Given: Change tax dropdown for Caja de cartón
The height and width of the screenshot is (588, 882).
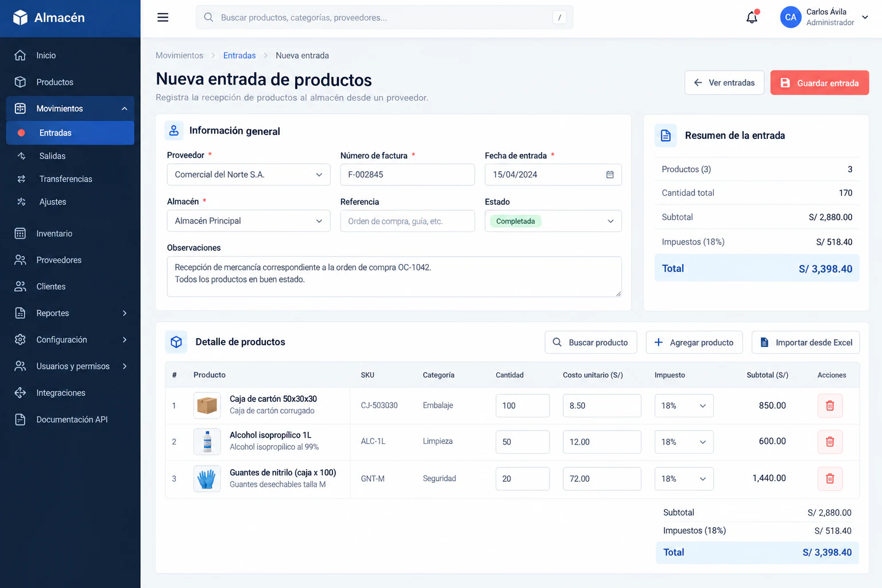Looking at the screenshot, I should (x=684, y=405).
